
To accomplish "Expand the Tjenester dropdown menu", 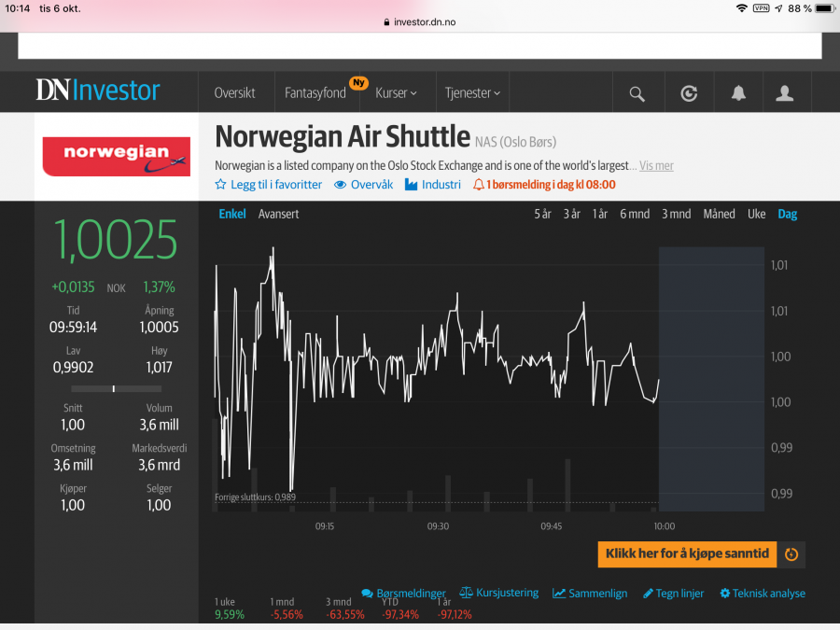I will click(x=472, y=93).
